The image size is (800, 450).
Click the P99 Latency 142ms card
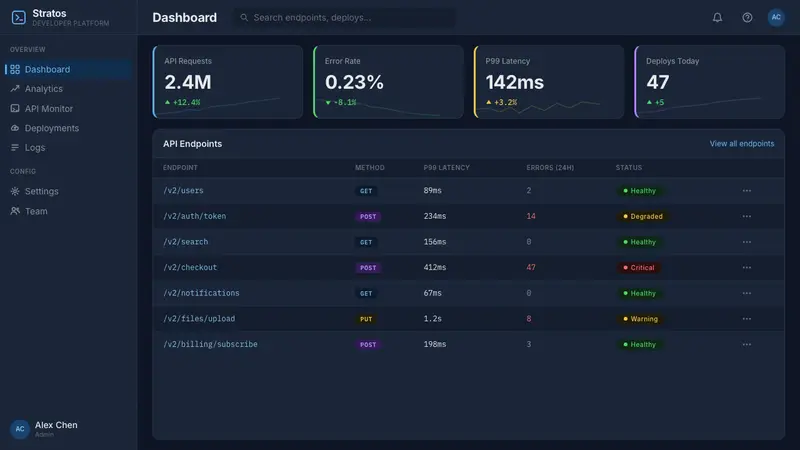tap(549, 82)
